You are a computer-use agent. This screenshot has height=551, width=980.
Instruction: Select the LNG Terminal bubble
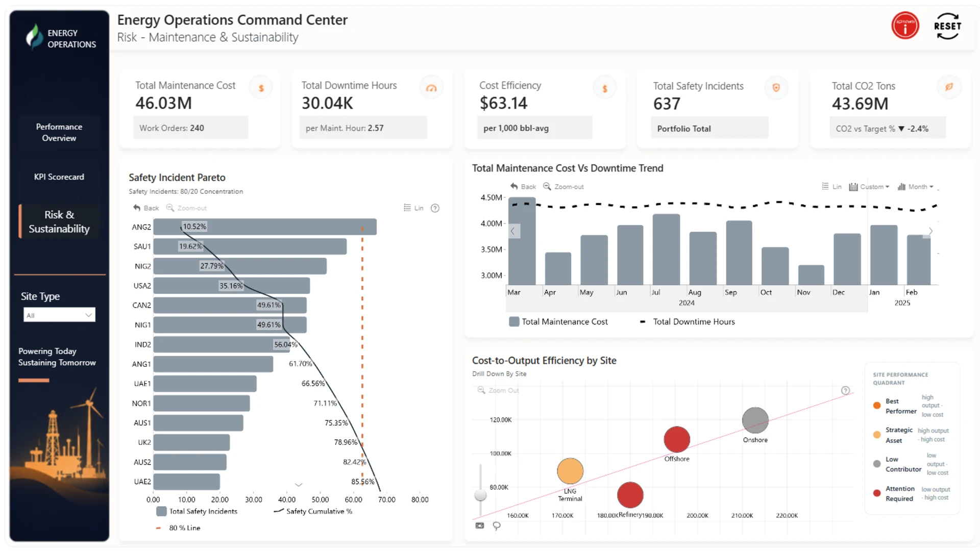tap(570, 471)
